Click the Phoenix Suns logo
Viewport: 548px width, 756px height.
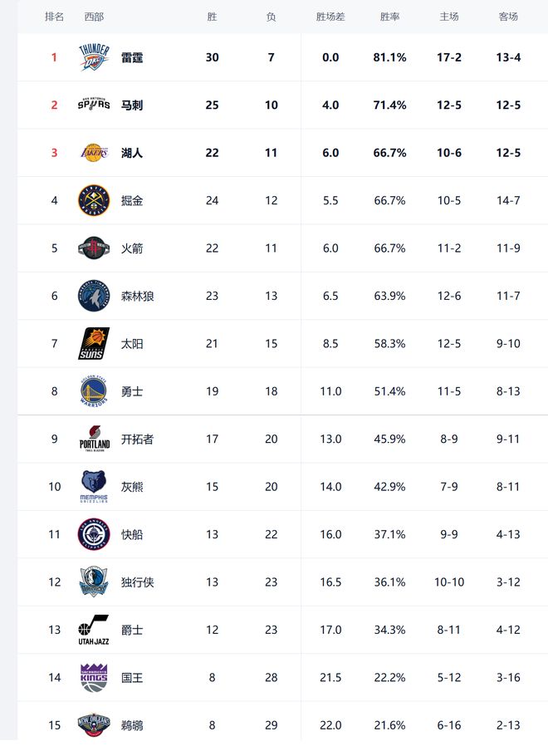(93, 343)
